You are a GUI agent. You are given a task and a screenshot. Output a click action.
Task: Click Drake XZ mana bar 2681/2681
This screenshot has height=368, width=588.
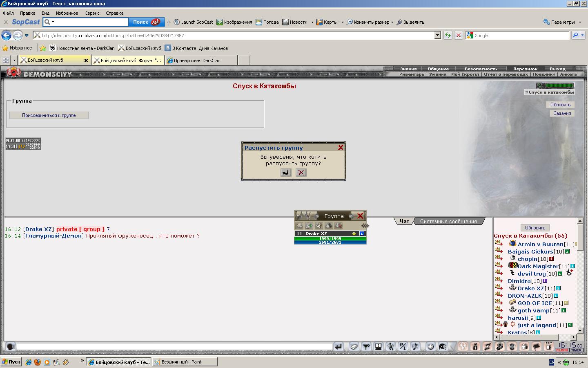tap(330, 242)
